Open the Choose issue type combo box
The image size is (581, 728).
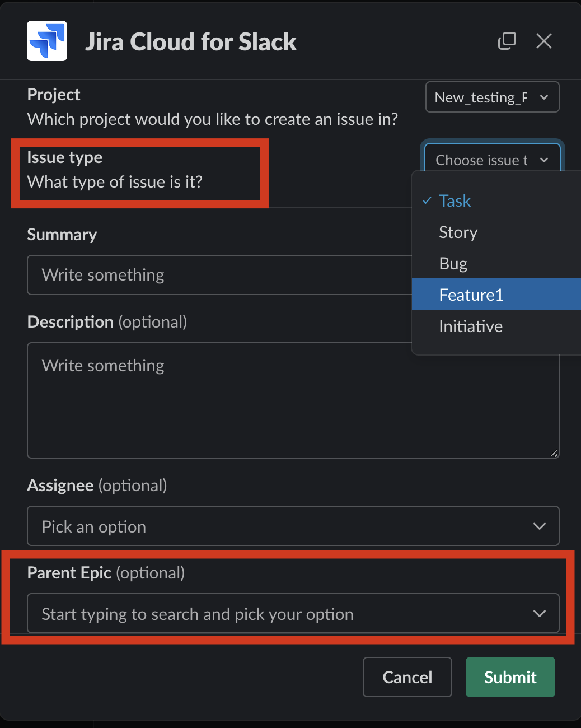(491, 160)
